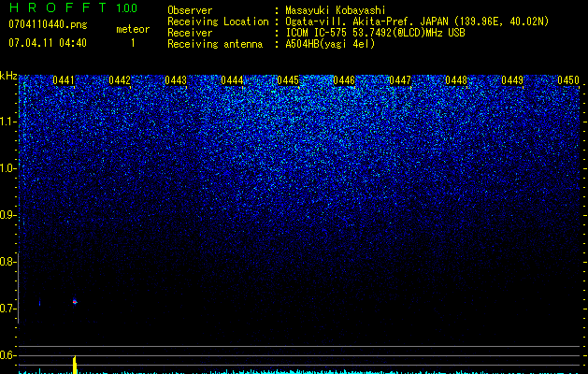588x374 pixels.
Task: Click the 0.9 kHz axis label
Action: pyautogui.click(x=7, y=215)
